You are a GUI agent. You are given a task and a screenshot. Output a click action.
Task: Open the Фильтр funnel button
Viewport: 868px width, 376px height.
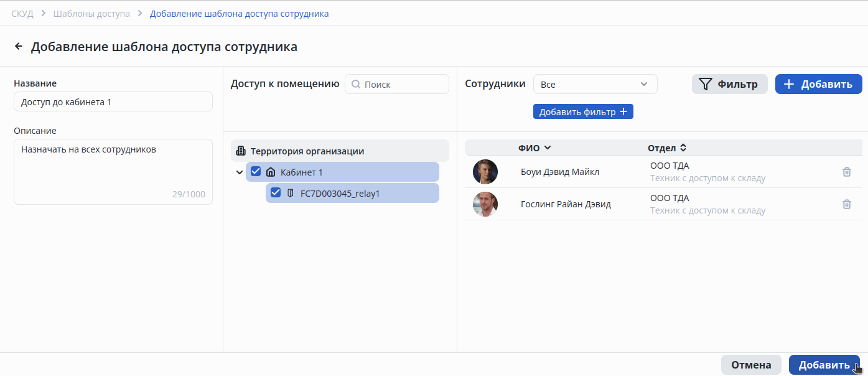(x=729, y=85)
